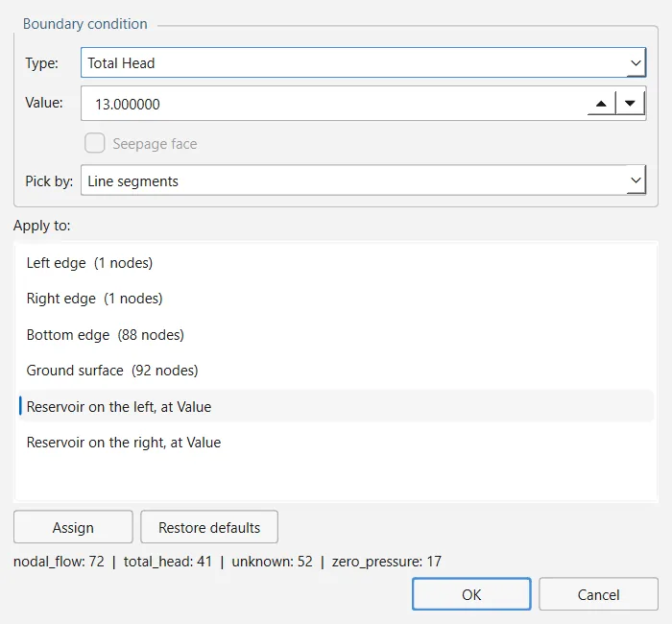Cancel the boundary condition dialog
The image size is (672, 624).
pyautogui.click(x=598, y=594)
